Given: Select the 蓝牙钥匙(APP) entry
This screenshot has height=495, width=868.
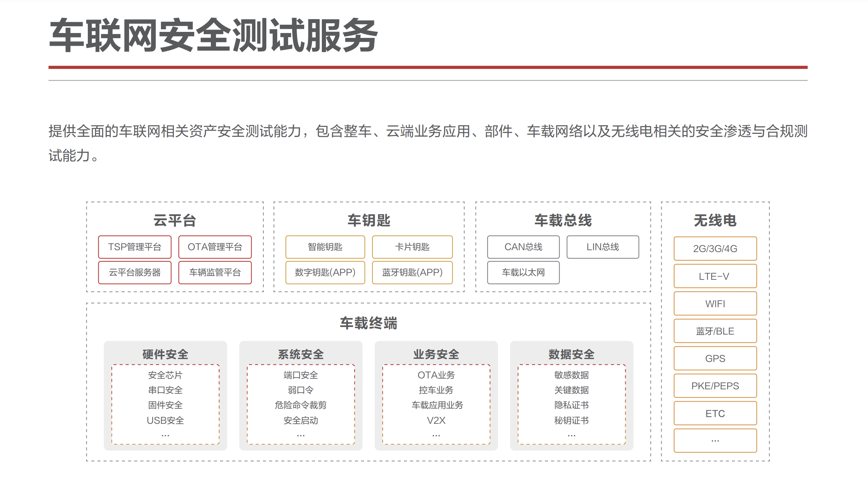Looking at the screenshot, I should click(x=412, y=273).
